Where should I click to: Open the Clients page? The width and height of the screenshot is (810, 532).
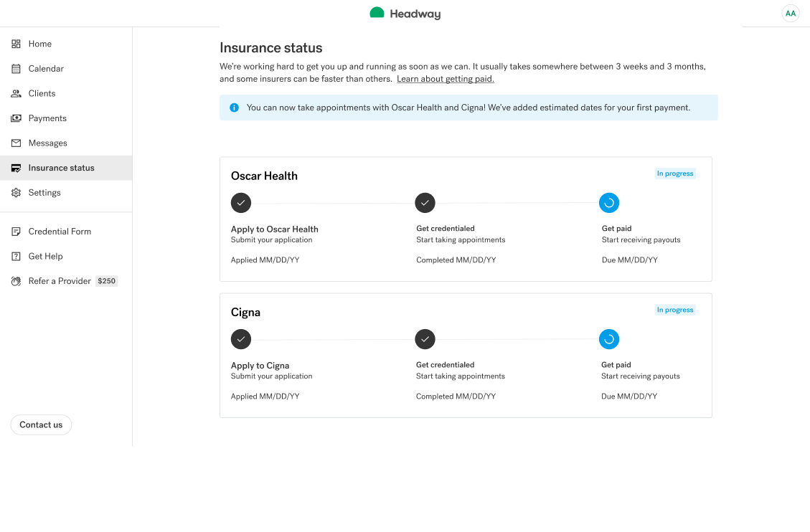pyautogui.click(x=66, y=93)
